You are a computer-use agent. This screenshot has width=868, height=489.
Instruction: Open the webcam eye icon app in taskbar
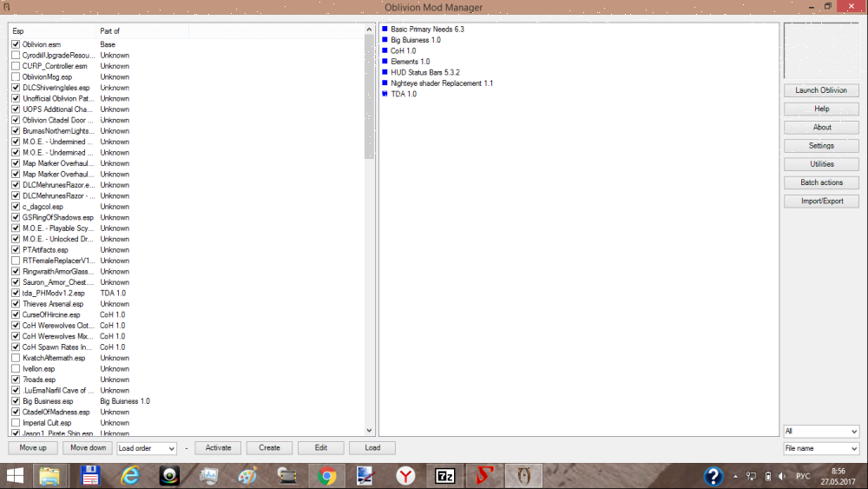click(169, 476)
